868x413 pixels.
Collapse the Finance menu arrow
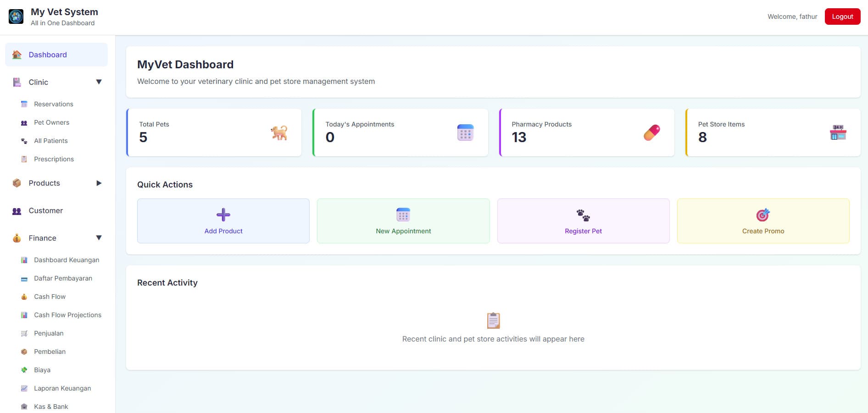pos(99,238)
